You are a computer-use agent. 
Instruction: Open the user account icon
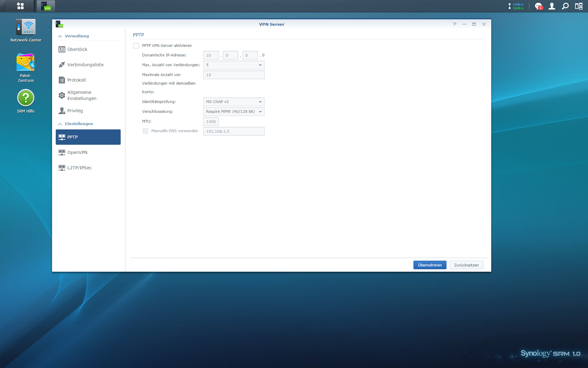552,6
